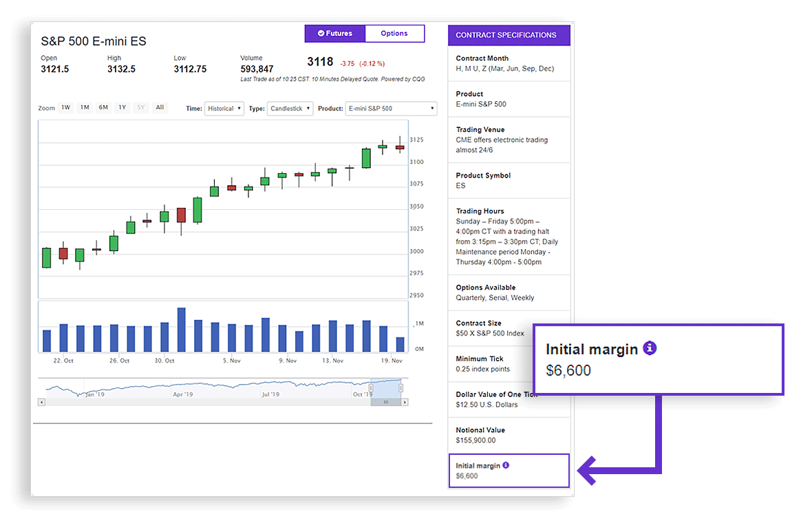Click the navigator scrollbar thumb

click(x=385, y=402)
